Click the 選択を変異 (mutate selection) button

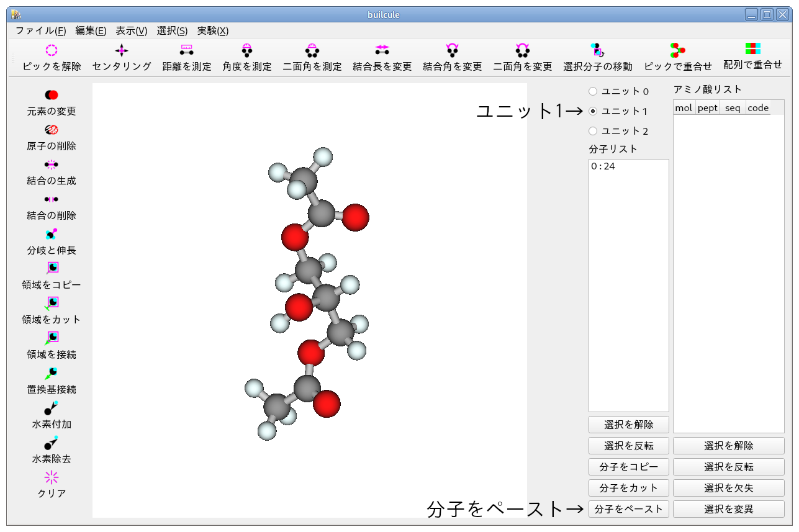tap(728, 508)
